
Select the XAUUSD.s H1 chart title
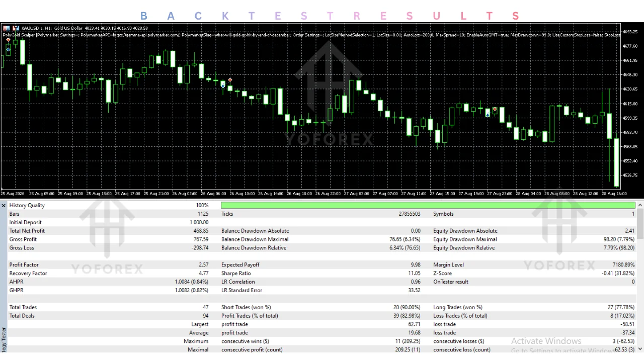pyautogui.click(x=85, y=28)
